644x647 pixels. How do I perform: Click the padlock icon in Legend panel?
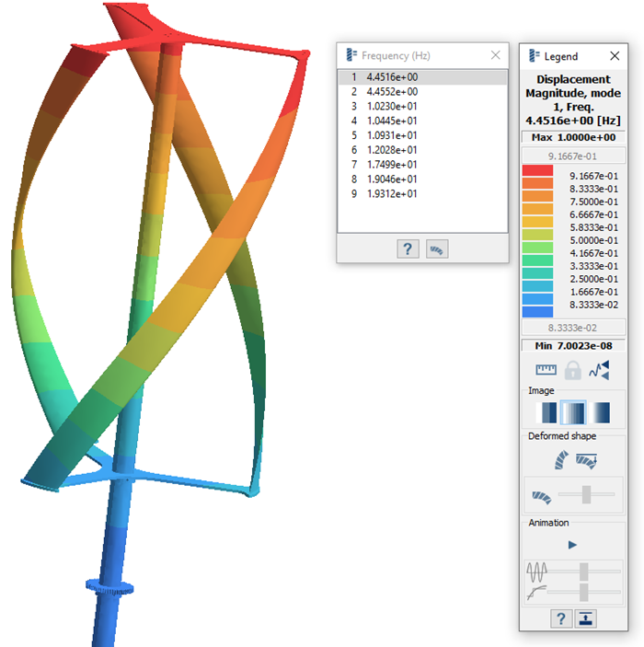click(x=572, y=370)
